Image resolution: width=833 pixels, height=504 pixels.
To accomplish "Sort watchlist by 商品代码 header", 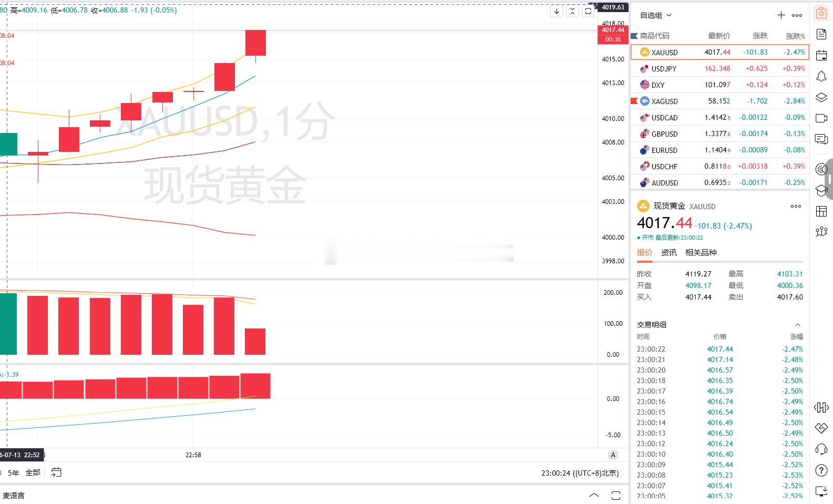I will (654, 36).
